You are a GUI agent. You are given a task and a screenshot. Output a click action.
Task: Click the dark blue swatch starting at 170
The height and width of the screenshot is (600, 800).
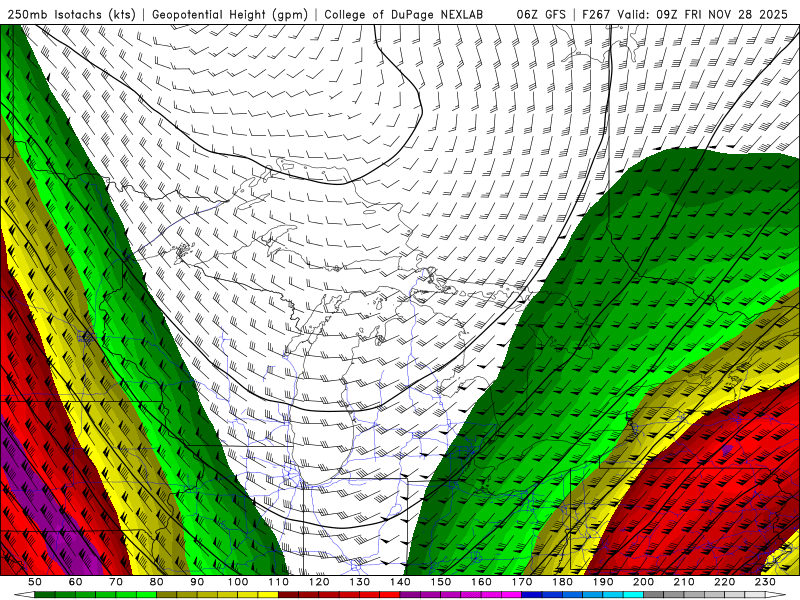(x=532, y=594)
